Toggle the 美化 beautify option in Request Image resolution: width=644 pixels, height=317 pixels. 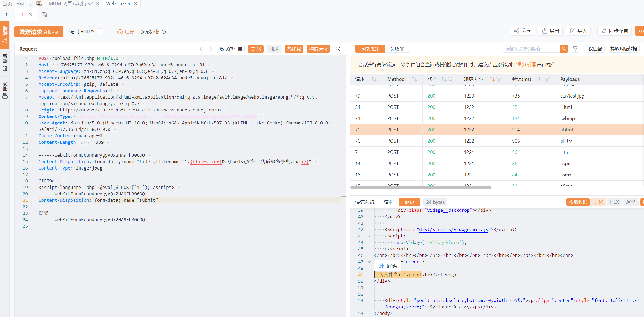(256, 49)
